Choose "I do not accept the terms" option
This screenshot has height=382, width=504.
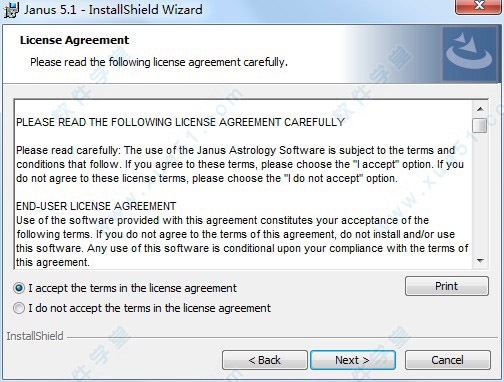(19, 308)
